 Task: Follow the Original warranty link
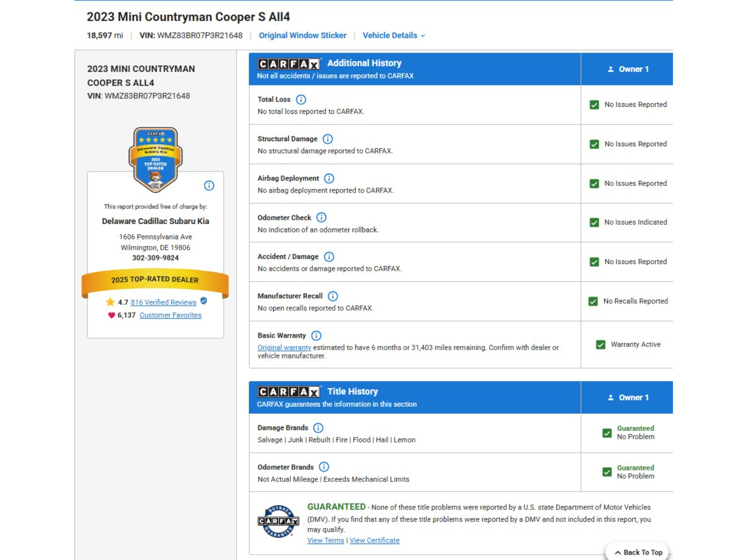(x=285, y=347)
